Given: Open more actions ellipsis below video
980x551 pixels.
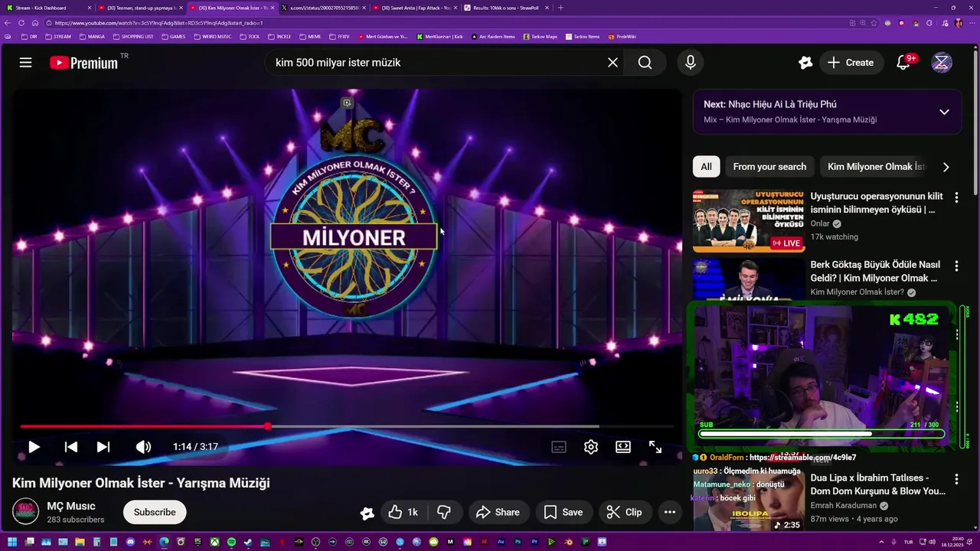Looking at the screenshot, I should coord(670,512).
